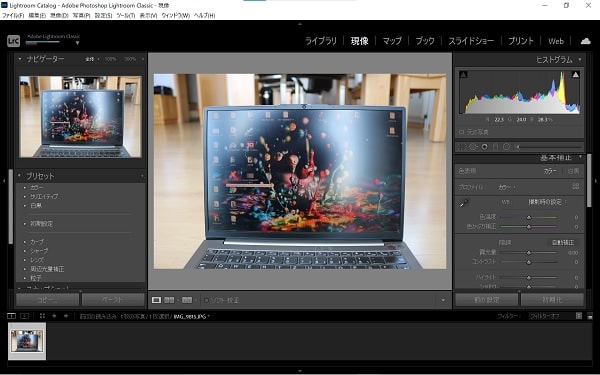This screenshot has width=600, height=375.
Task: Switch to the マップ module
Action: pos(392,41)
